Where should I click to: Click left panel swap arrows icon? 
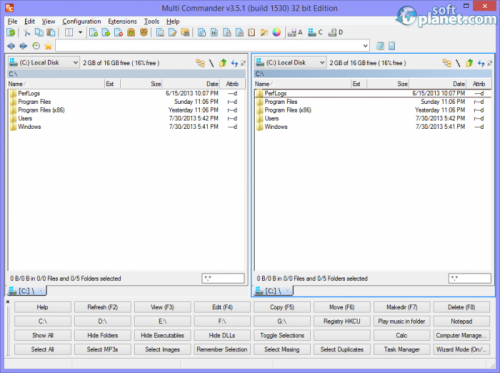[x=234, y=63]
